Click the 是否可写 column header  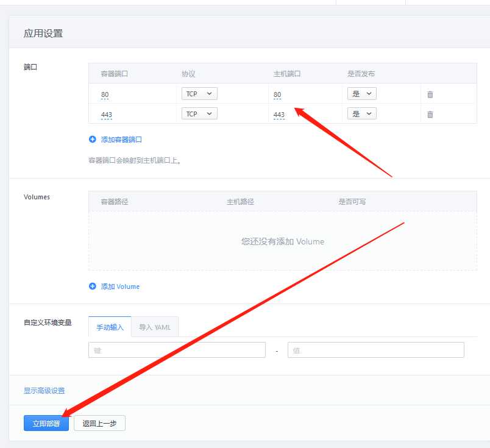click(352, 202)
